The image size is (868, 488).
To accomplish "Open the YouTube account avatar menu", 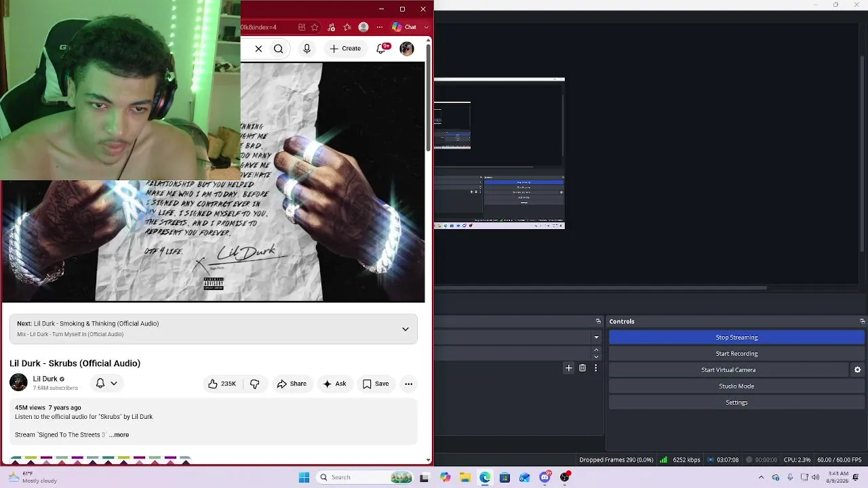I will tap(407, 49).
